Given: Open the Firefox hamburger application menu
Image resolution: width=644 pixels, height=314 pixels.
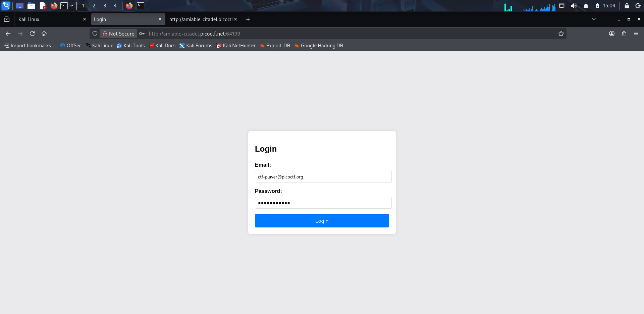Looking at the screenshot, I should point(636,34).
